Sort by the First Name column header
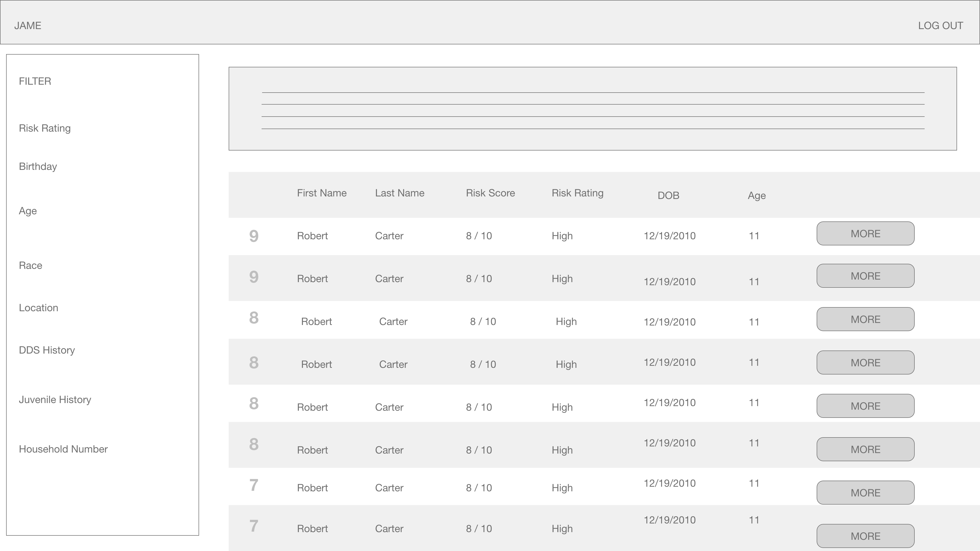980x551 pixels. (x=322, y=193)
